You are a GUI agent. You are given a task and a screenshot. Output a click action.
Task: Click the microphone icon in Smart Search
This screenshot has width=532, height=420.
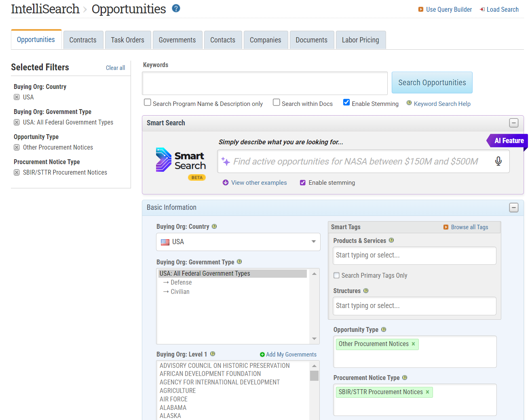[498, 161]
